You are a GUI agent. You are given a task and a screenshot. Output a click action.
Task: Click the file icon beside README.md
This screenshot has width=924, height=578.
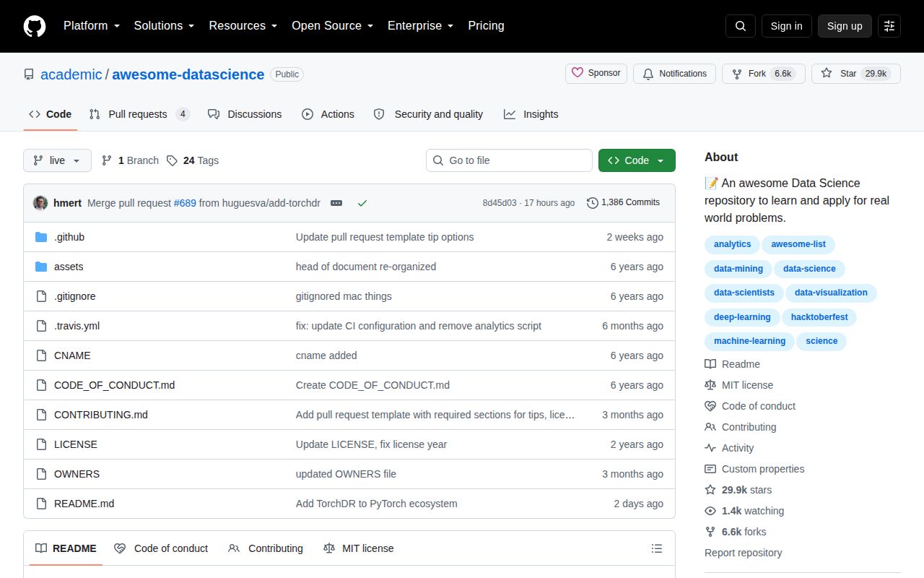41,504
